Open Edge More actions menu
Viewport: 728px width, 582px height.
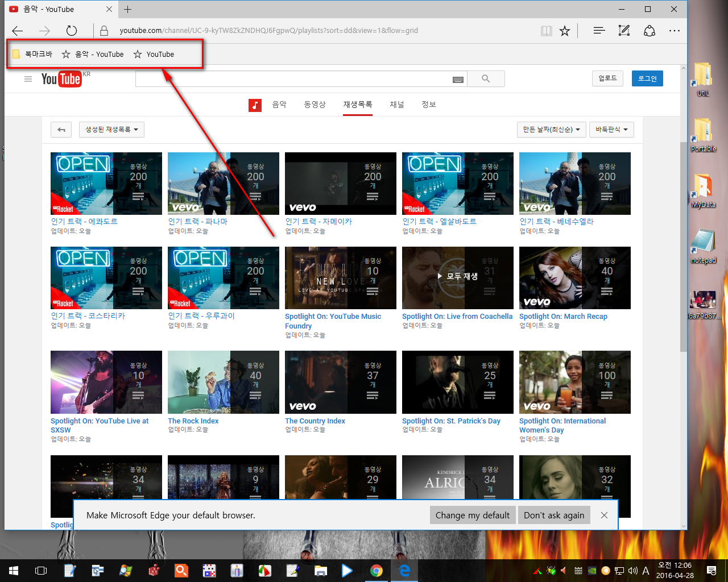click(x=675, y=31)
